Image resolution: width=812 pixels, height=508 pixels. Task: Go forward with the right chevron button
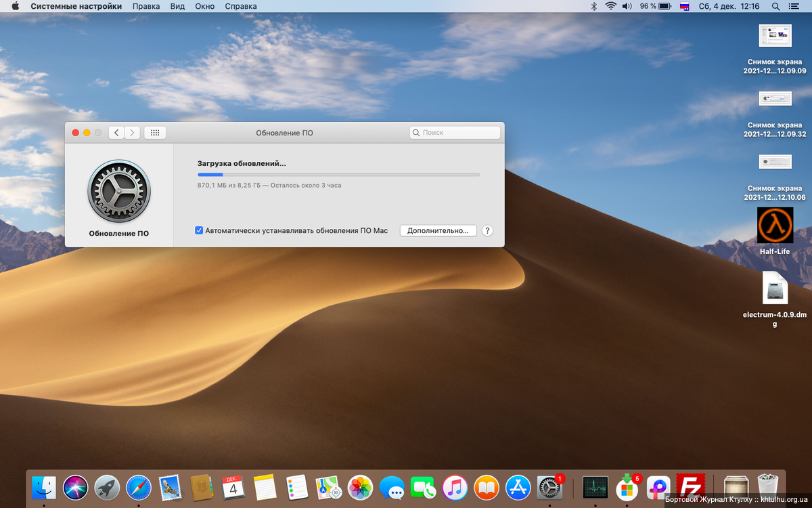[132, 133]
